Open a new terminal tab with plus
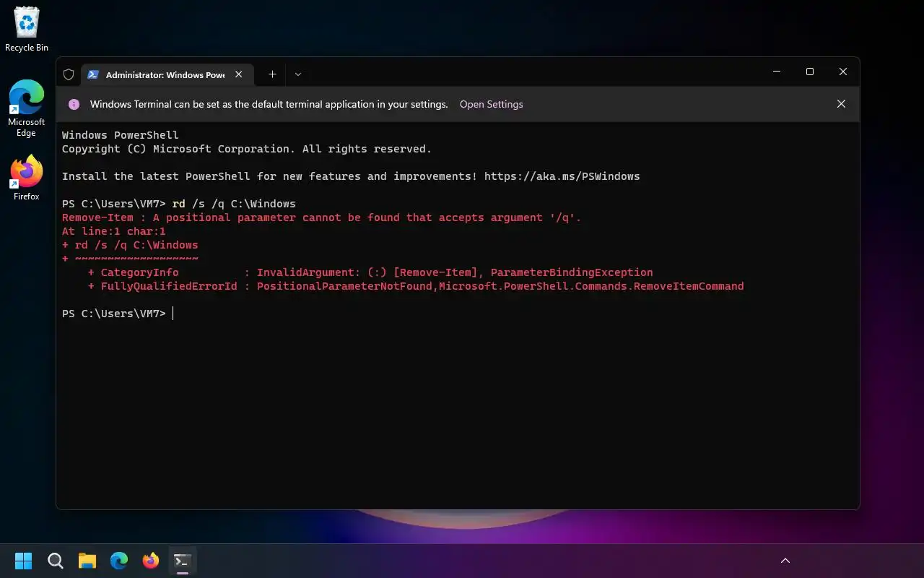 point(272,74)
